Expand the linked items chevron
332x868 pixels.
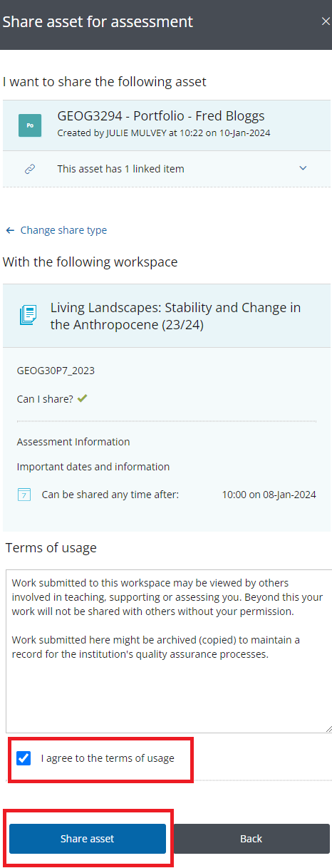303,169
